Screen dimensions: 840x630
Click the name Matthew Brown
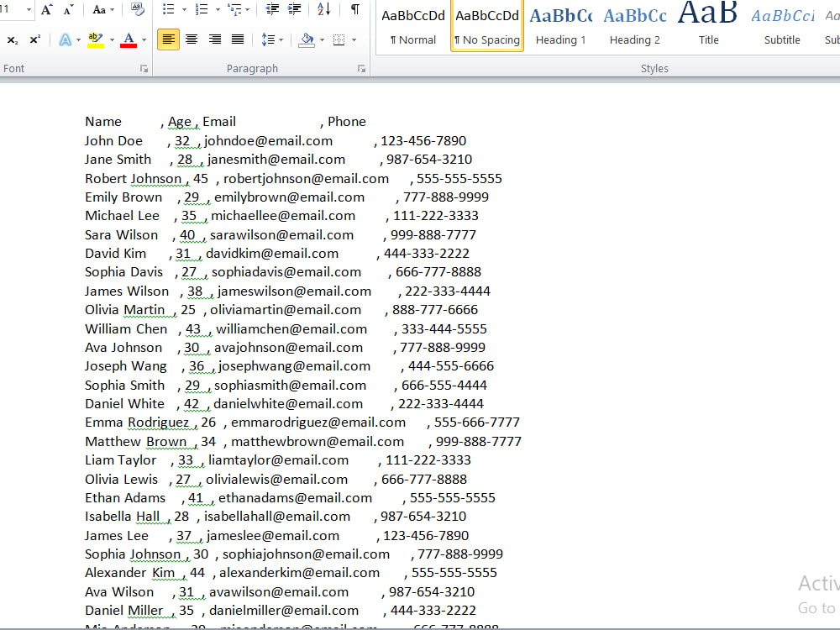(x=135, y=442)
